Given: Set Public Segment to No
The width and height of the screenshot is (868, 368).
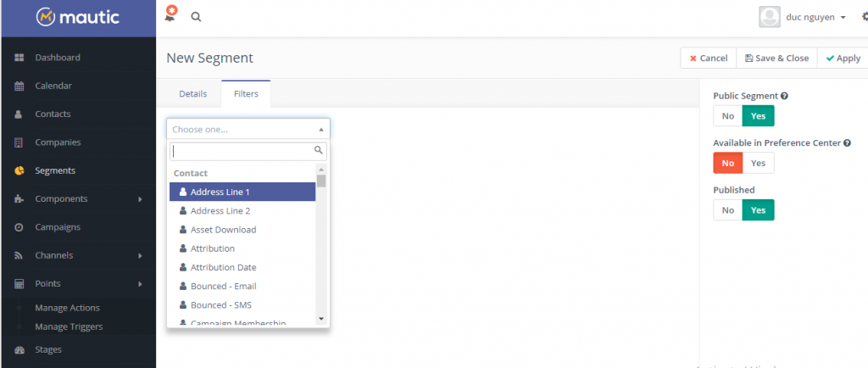Looking at the screenshot, I should tap(727, 116).
